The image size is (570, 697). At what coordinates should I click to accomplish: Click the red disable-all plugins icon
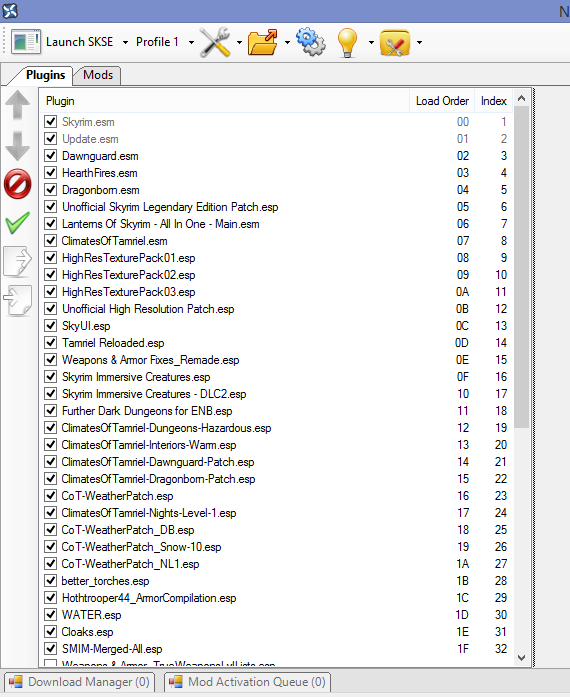pyautogui.click(x=18, y=183)
